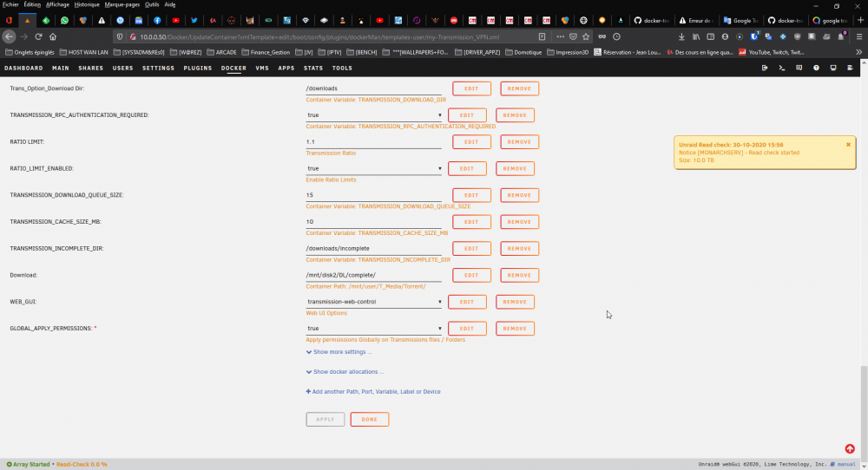This screenshot has height=470, width=868.
Task: Open the page actions three-dots menu
Action: coord(560,36)
